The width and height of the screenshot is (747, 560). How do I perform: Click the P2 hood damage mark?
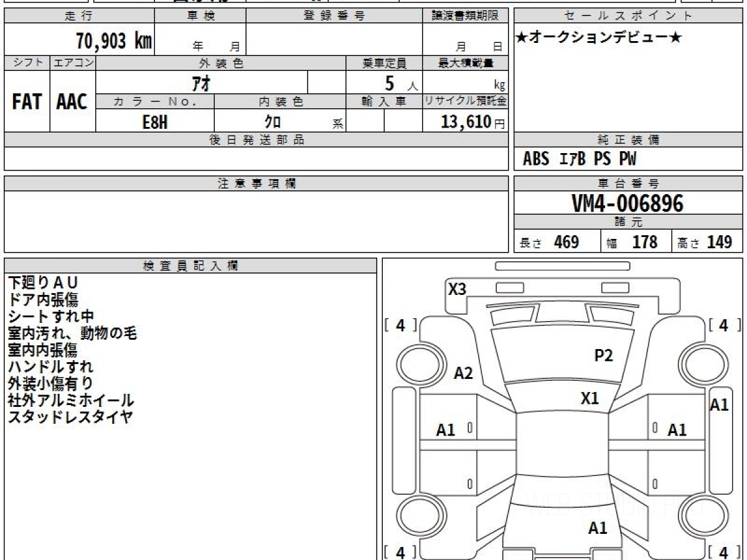(604, 355)
